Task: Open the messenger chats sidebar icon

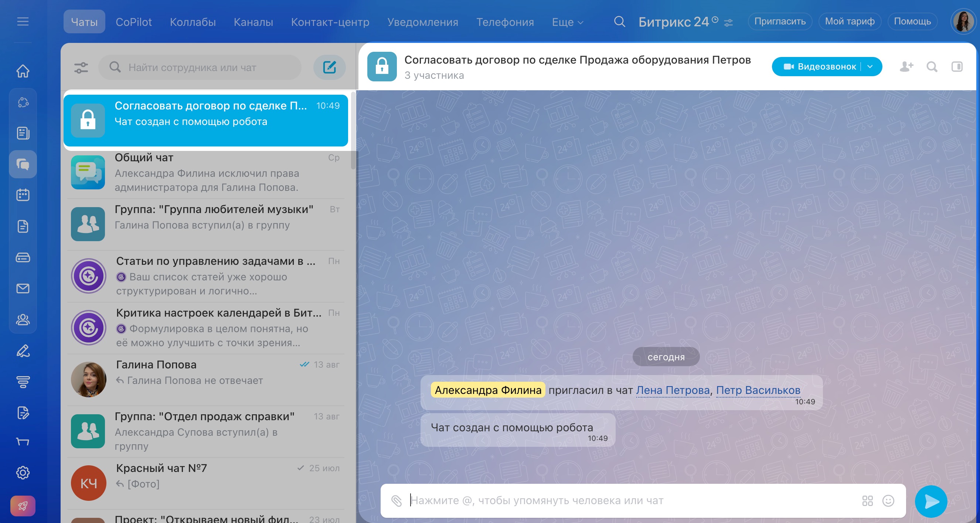Action: (x=23, y=164)
